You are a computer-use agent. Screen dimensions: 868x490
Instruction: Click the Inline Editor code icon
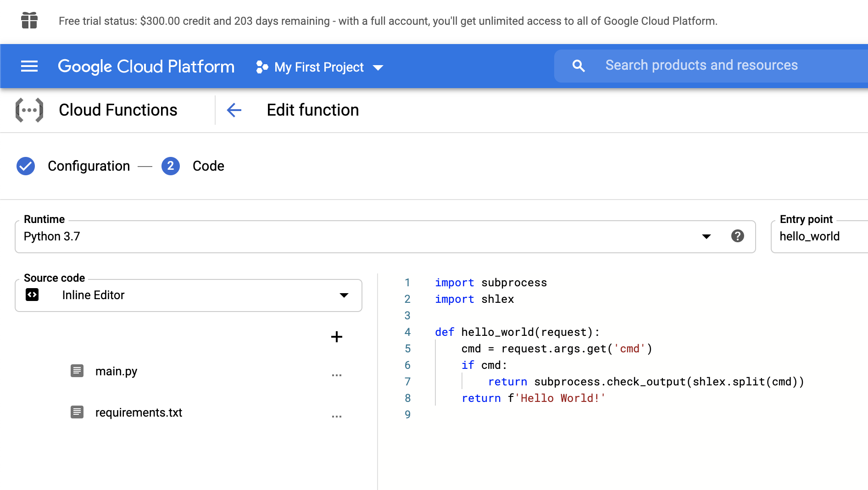[x=32, y=295]
